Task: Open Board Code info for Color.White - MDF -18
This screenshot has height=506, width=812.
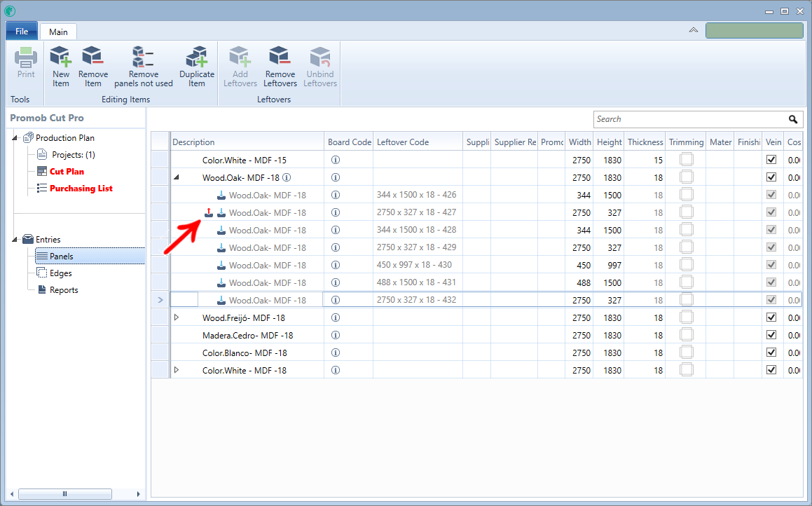Action: (x=336, y=371)
